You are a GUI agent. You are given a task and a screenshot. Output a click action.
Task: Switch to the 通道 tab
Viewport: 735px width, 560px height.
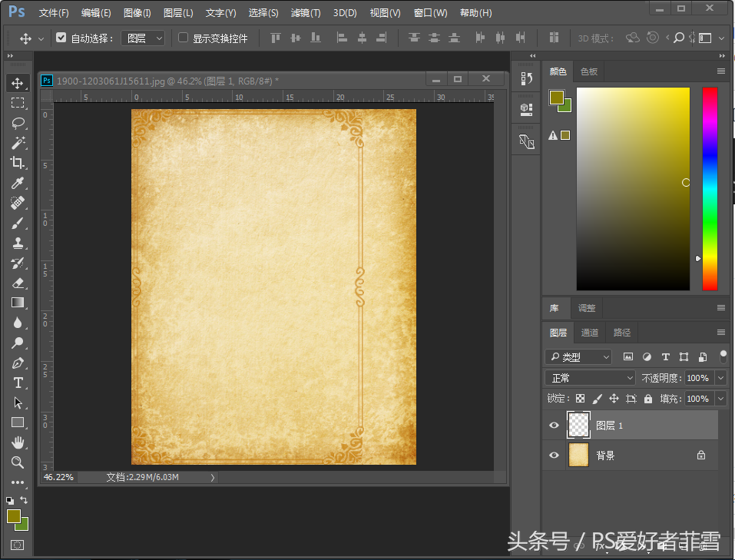click(590, 333)
